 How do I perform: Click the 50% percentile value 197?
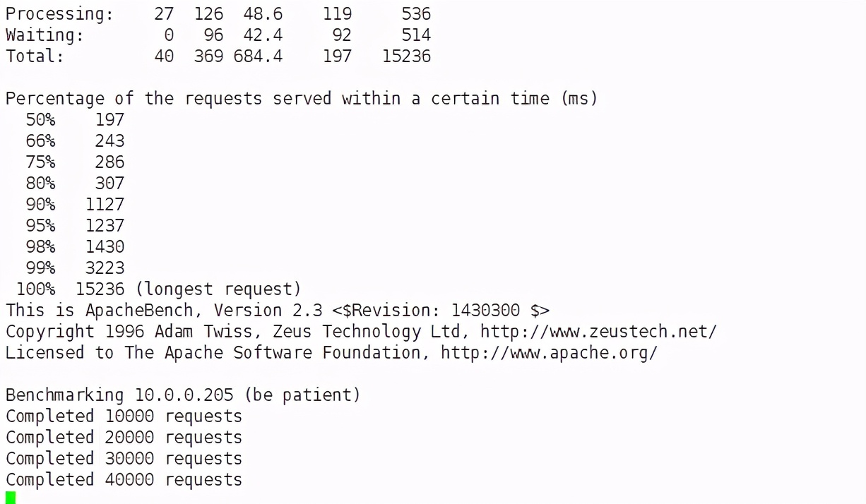tap(109, 119)
